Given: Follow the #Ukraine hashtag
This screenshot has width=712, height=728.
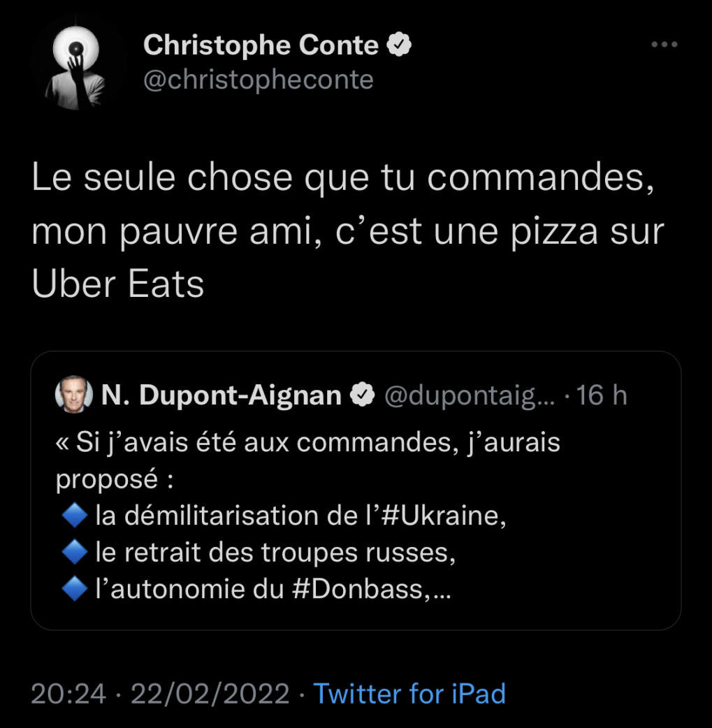Looking at the screenshot, I should click(443, 517).
